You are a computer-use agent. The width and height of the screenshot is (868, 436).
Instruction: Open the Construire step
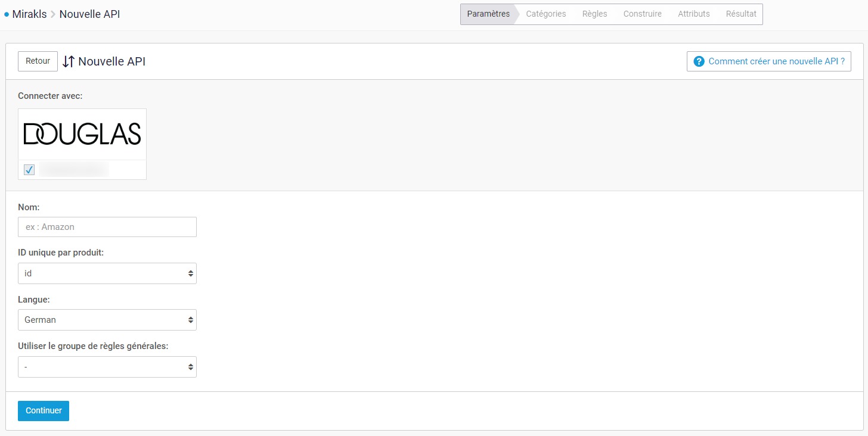[x=643, y=14]
